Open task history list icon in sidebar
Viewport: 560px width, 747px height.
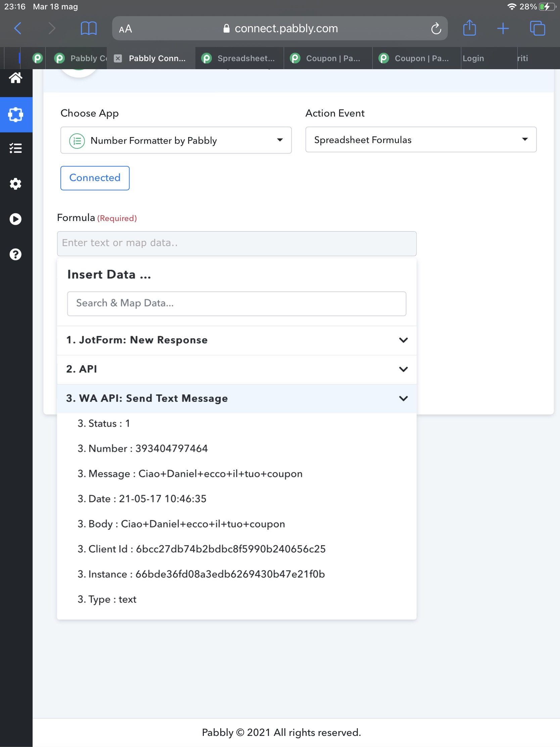click(16, 148)
